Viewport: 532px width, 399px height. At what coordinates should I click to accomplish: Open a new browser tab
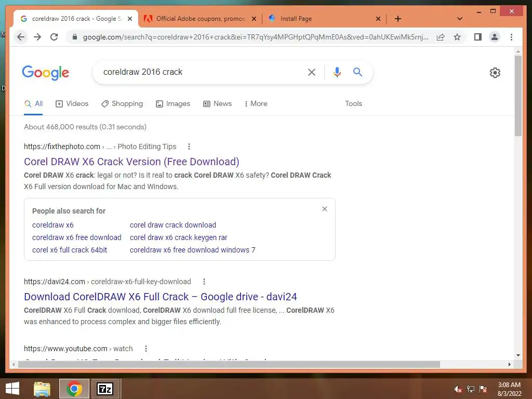click(398, 19)
